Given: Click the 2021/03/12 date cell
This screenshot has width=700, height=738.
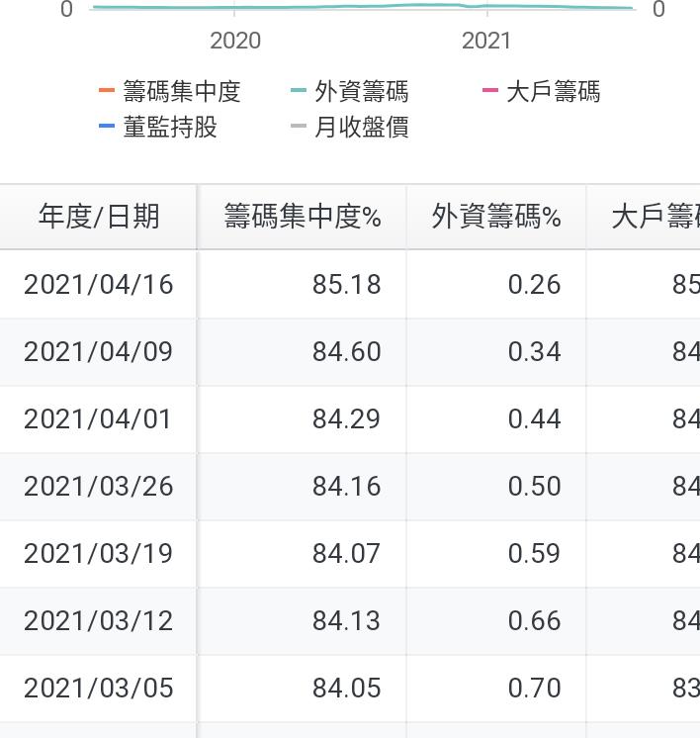Looking at the screenshot, I should point(99,621).
